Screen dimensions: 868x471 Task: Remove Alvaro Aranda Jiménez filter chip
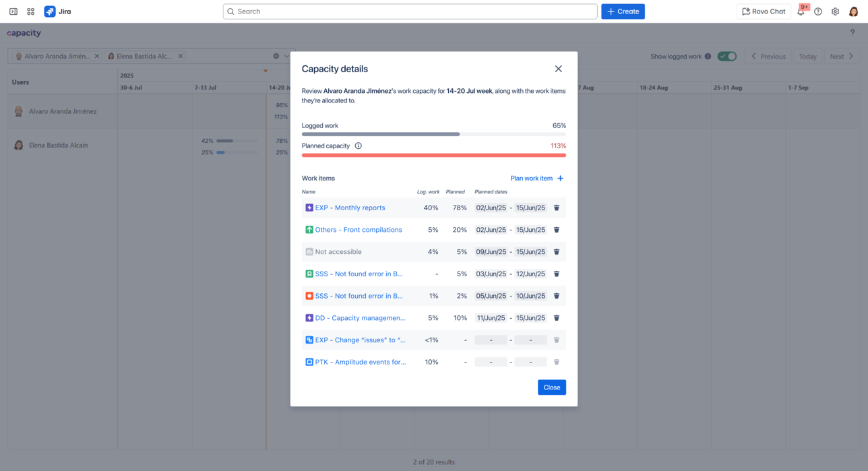[x=97, y=56]
